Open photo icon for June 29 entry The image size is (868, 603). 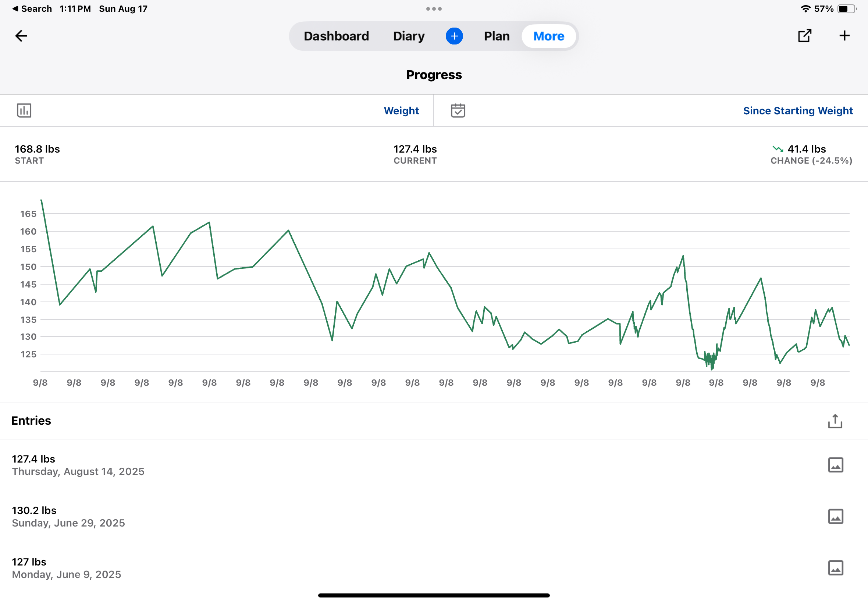(835, 517)
